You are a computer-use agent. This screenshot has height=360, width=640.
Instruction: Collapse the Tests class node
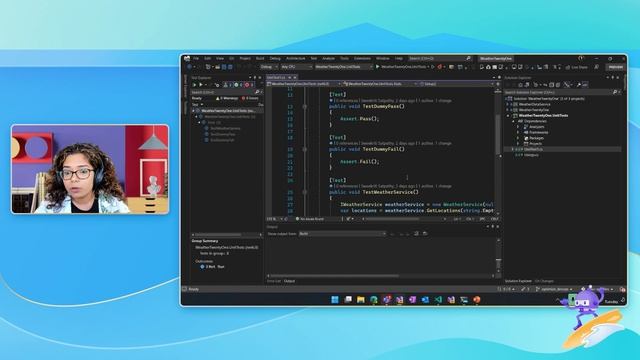click(x=200, y=122)
